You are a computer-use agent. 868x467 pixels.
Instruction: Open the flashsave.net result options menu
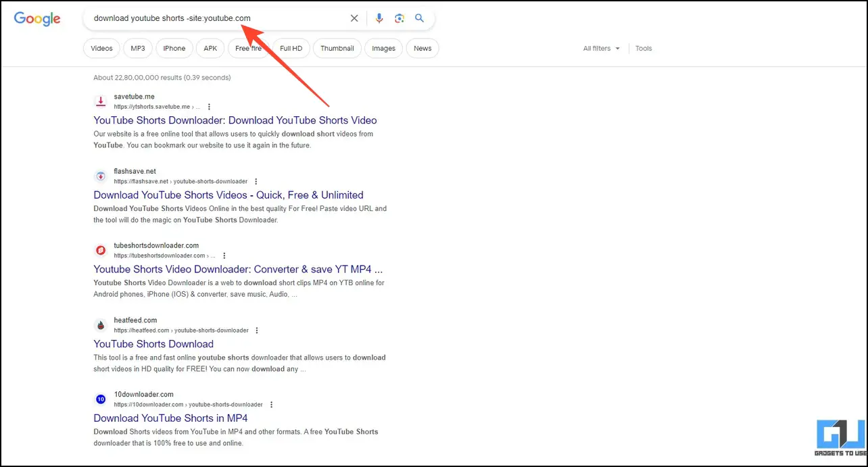[x=256, y=181]
